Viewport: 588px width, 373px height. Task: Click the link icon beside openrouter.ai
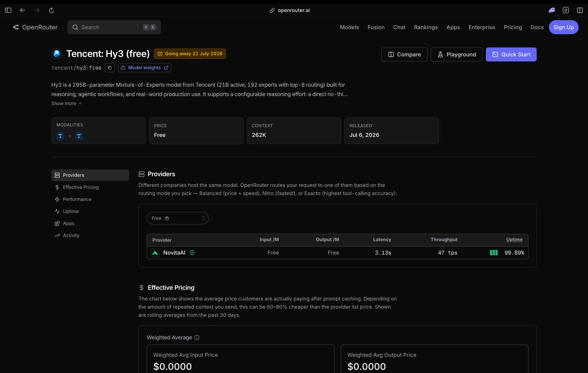click(x=272, y=10)
